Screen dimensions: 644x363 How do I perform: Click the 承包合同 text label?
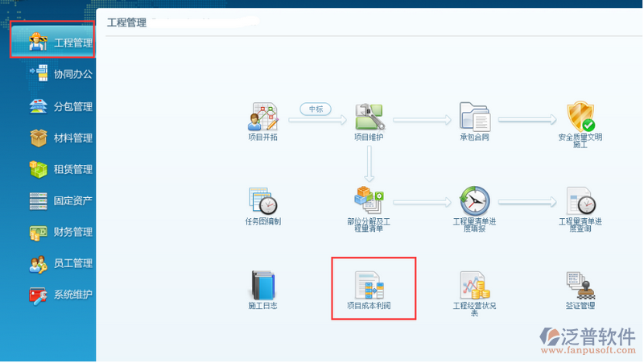[x=474, y=137]
